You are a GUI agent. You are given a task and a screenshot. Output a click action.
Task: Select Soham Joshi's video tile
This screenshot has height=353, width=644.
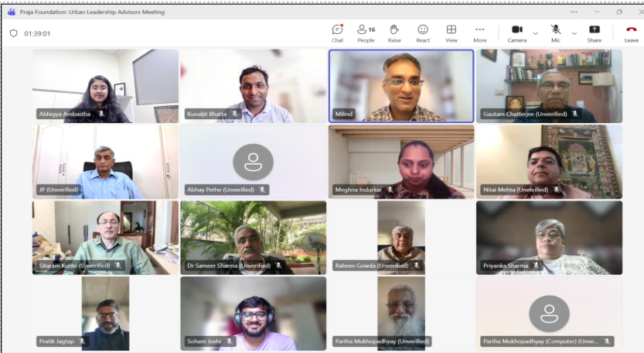(x=253, y=314)
